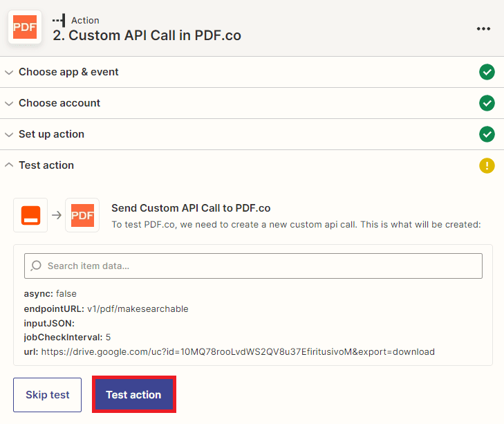Screen dimensions: 504x424
Task: Click the step title Custom API Call
Action: coord(147,35)
